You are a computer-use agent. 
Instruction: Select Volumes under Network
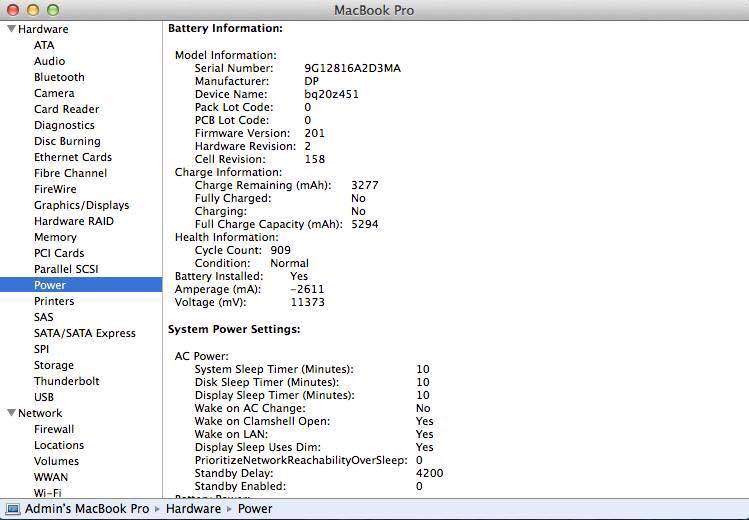56,461
